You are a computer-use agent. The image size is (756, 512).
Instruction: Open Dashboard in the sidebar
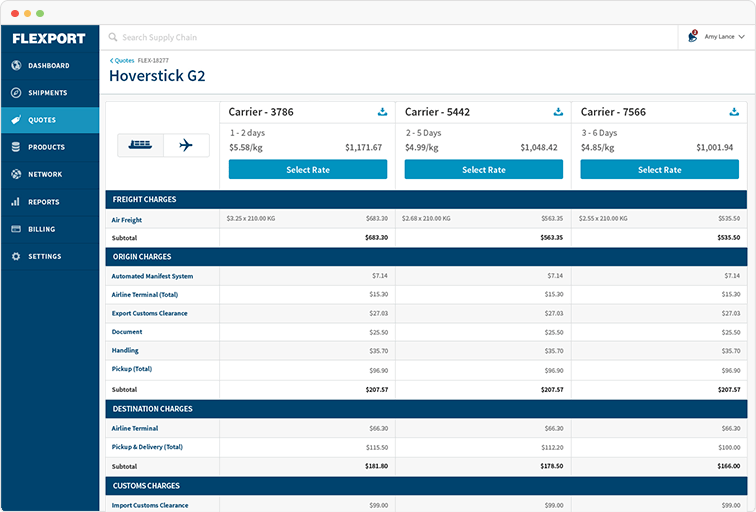[x=50, y=66]
